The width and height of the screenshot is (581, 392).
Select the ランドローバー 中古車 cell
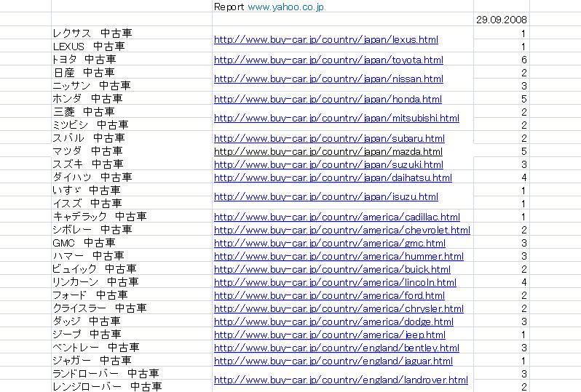[x=132, y=374]
